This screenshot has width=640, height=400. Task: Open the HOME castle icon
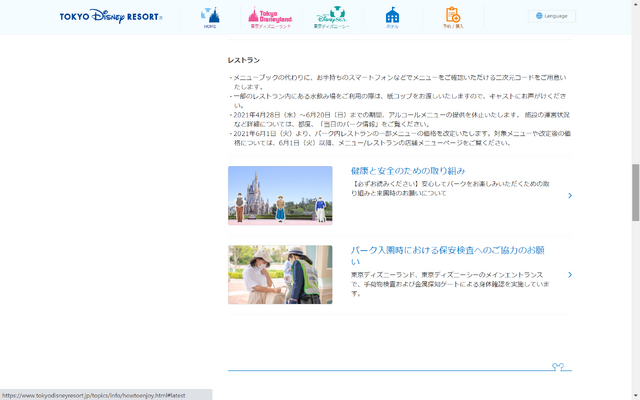coord(210,18)
